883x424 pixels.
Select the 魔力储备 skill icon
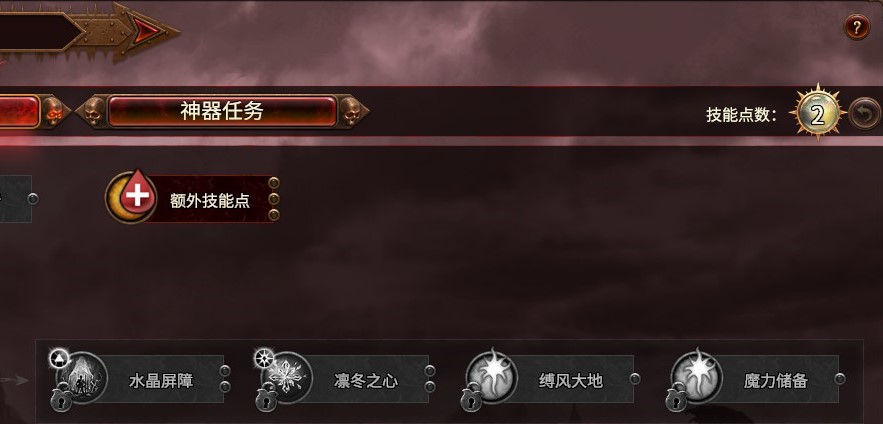[697, 376]
